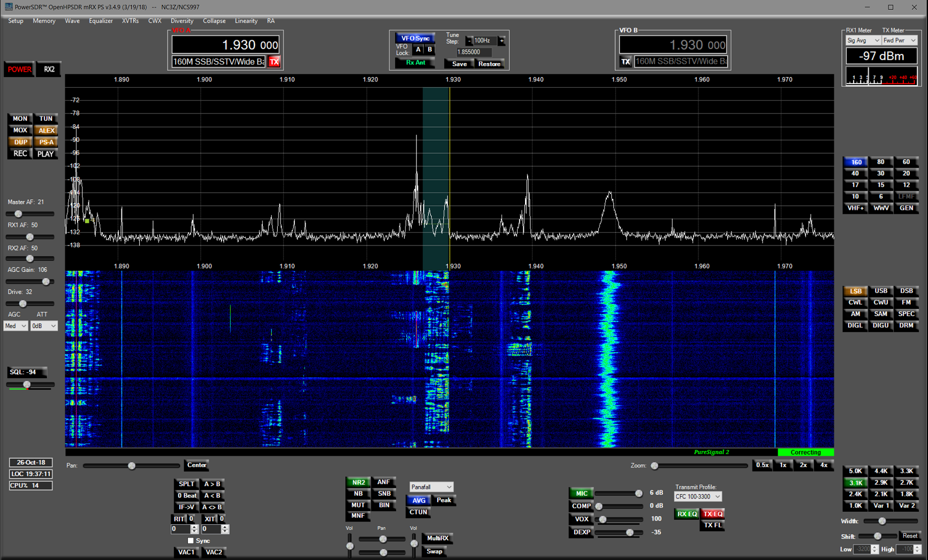Image resolution: width=928 pixels, height=560 pixels.
Task: Toggle the POWER button
Action: (x=19, y=70)
